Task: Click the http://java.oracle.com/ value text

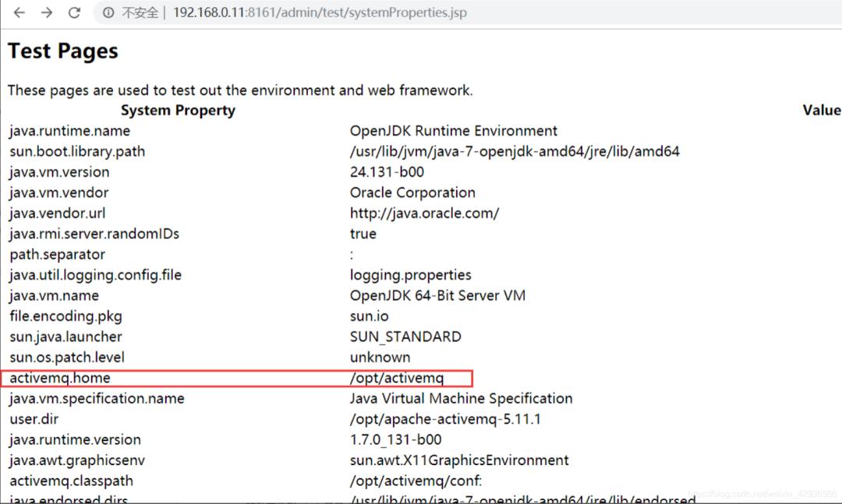Action: click(424, 213)
